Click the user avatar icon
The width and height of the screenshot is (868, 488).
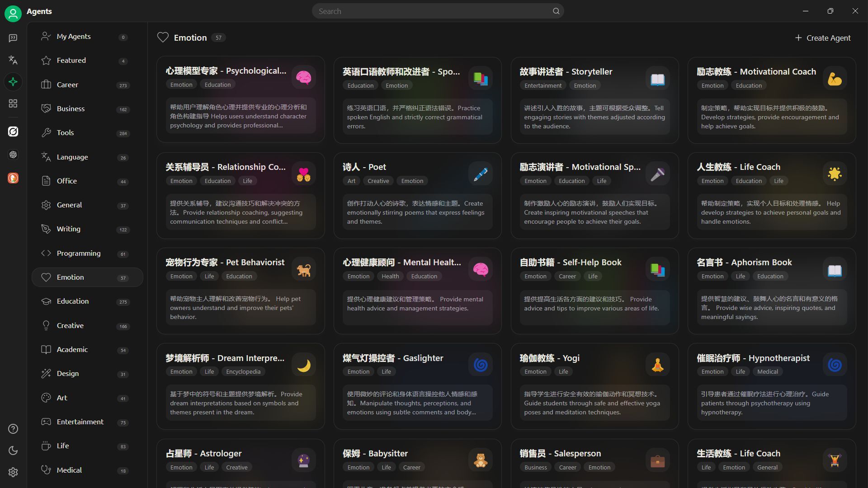pos(13,13)
